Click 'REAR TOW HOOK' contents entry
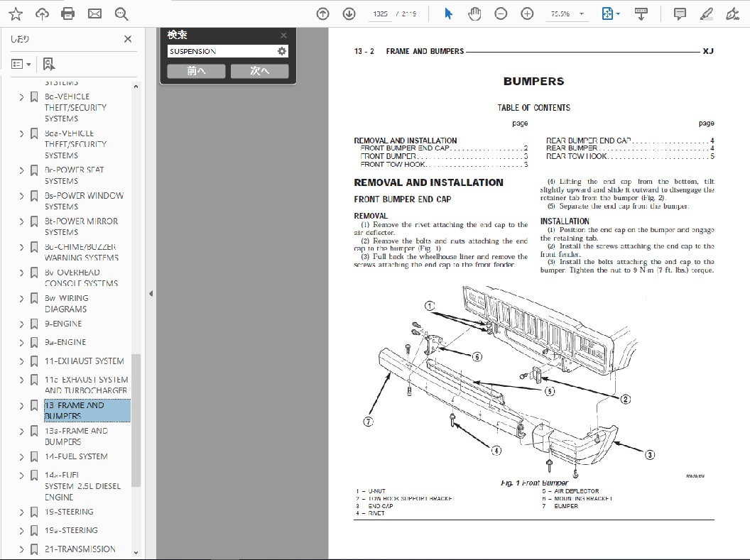The height and width of the screenshot is (560, 750). click(x=630, y=156)
